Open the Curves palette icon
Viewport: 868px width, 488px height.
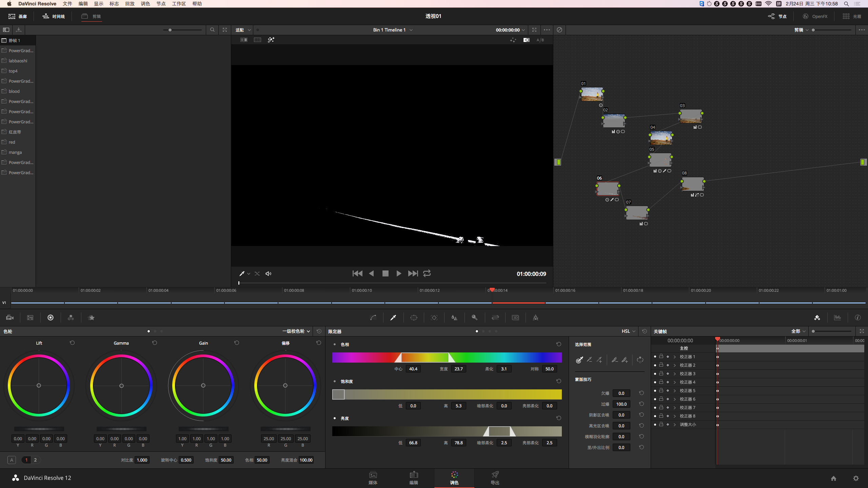point(373,318)
